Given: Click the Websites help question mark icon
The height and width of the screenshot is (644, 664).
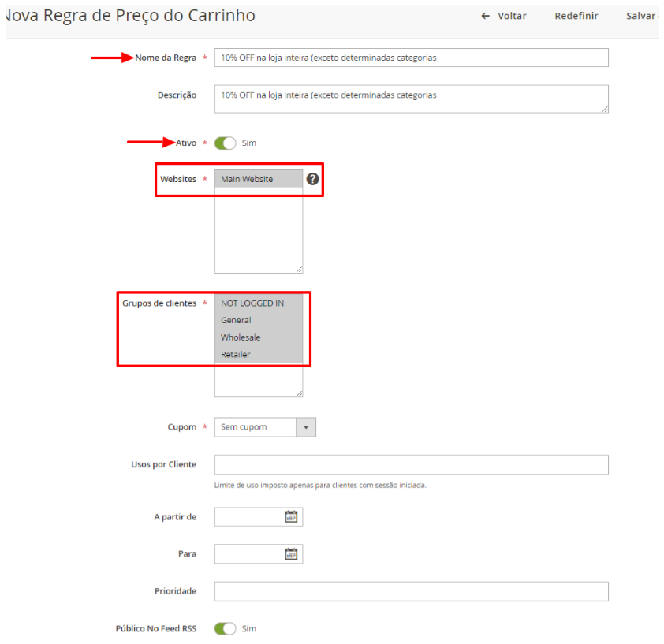Looking at the screenshot, I should point(313,179).
